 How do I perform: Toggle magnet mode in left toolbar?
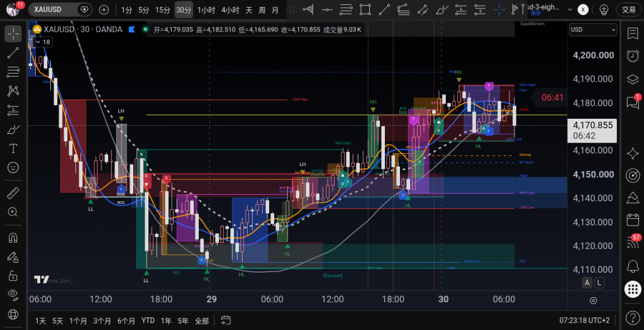tap(13, 238)
